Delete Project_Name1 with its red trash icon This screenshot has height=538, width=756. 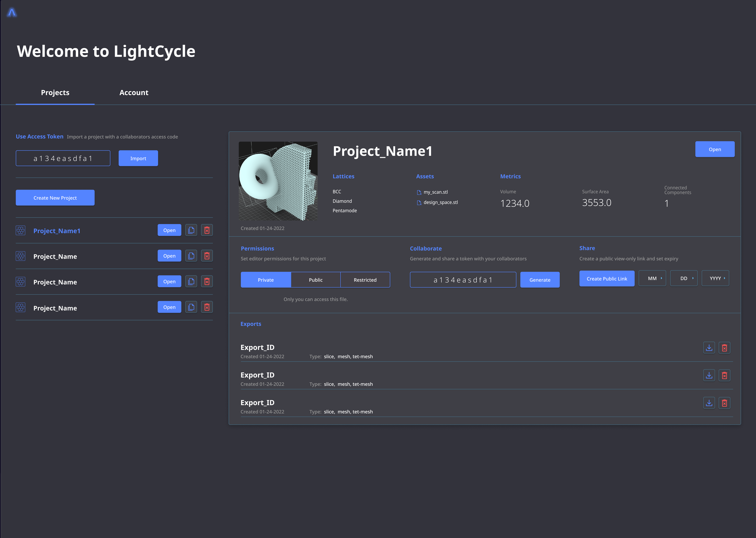(207, 230)
